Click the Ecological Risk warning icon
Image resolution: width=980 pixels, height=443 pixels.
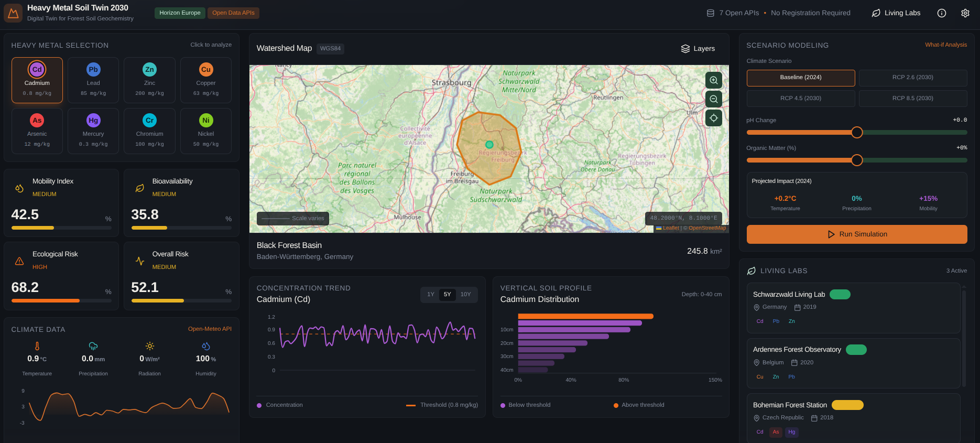(19, 261)
